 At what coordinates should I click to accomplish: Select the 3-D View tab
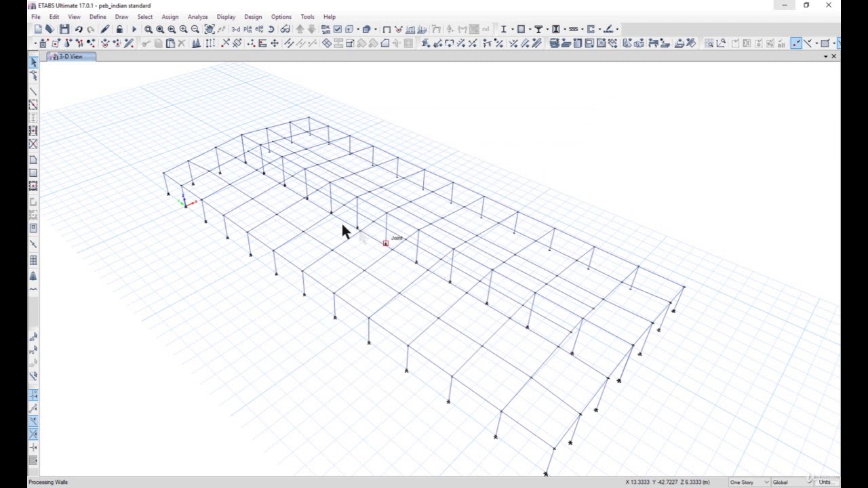point(71,56)
